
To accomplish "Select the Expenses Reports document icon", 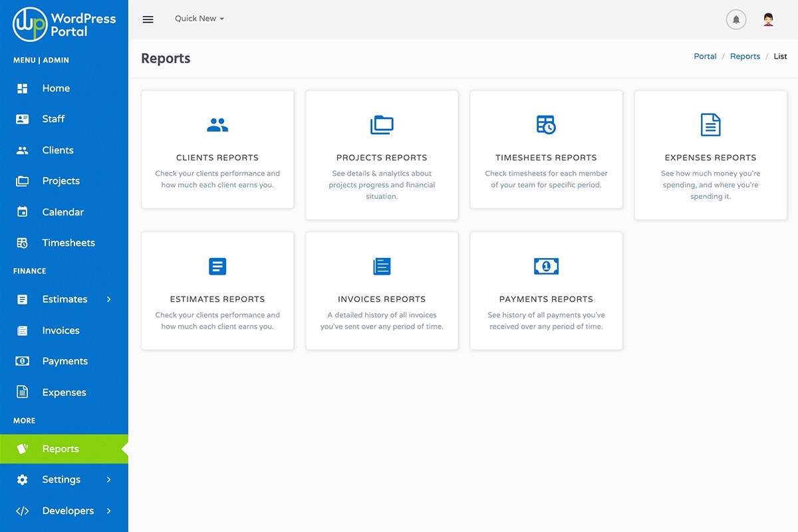I will click(x=710, y=124).
